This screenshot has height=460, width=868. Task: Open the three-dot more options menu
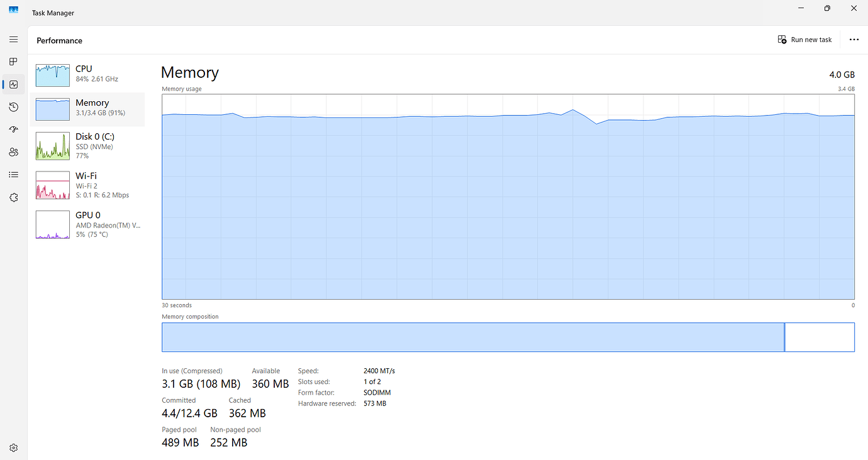[854, 40]
